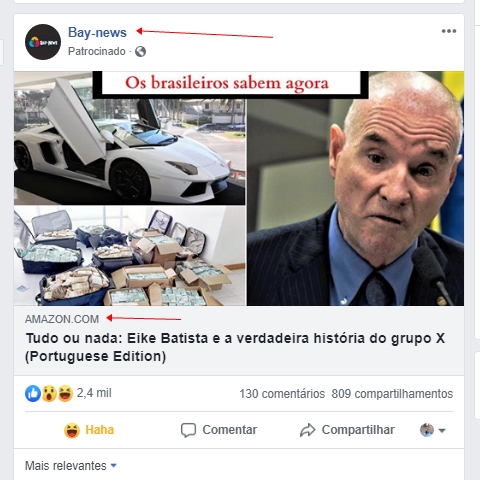Click the comment speech bubble icon
The image size is (480, 480).
[x=188, y=430]
